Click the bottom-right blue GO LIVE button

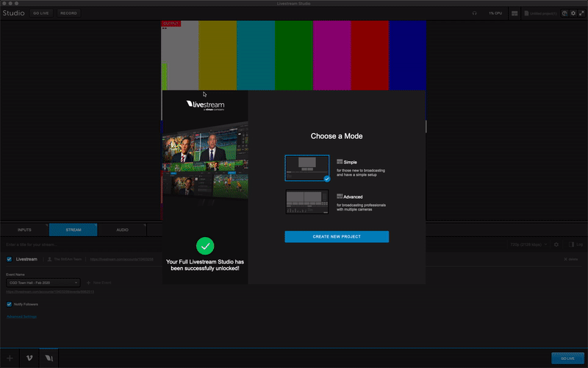point(567,358)
